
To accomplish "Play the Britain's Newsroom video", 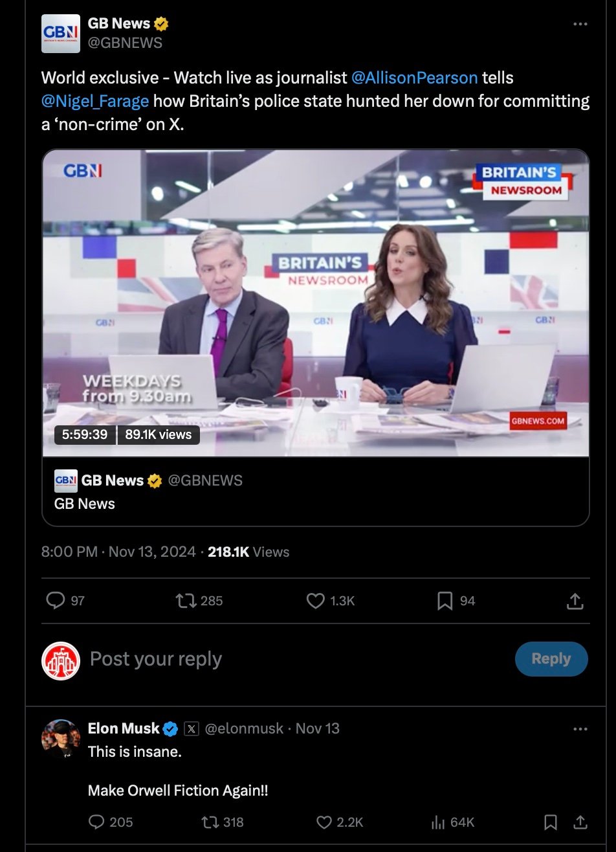I will 316,303.
